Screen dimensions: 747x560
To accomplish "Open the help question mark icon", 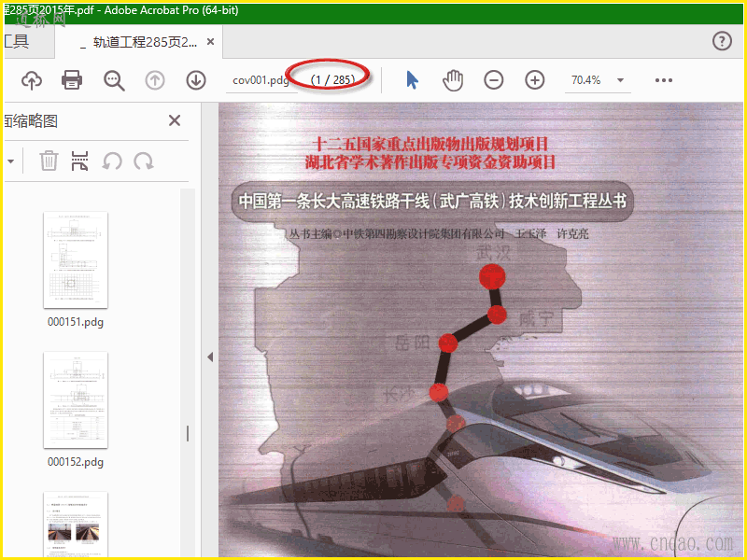I will click(722, 41).
